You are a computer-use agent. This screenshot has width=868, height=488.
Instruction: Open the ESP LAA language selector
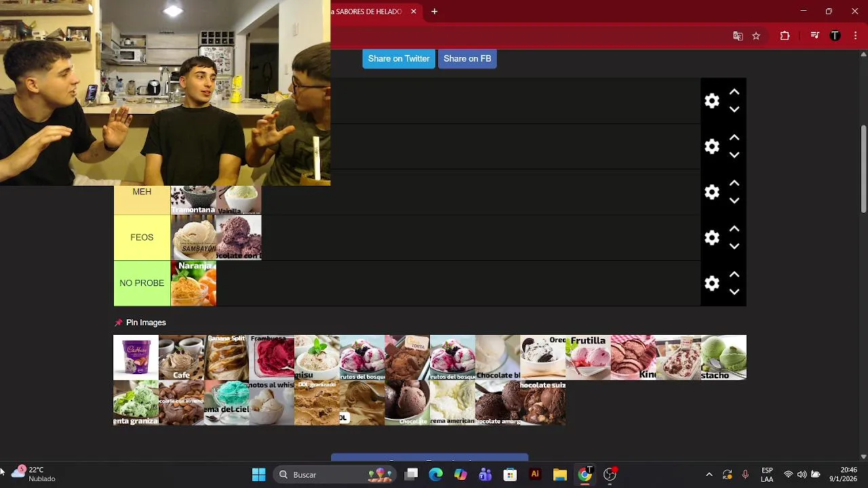click(x=767, y=474)
